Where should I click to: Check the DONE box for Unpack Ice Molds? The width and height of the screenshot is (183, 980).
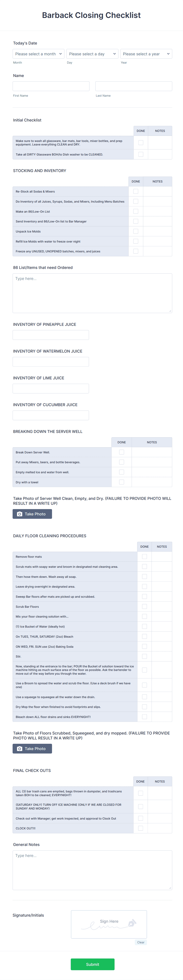[136, 231]
